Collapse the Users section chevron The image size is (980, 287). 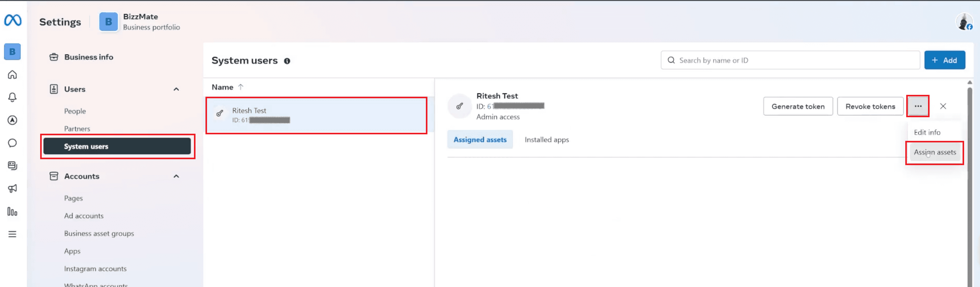[x=176, y=89]
